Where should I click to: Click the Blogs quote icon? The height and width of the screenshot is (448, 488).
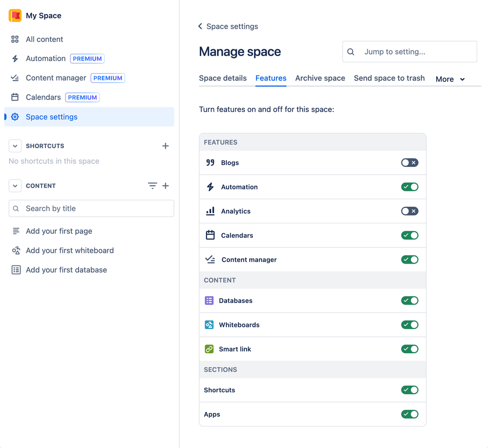211,163
